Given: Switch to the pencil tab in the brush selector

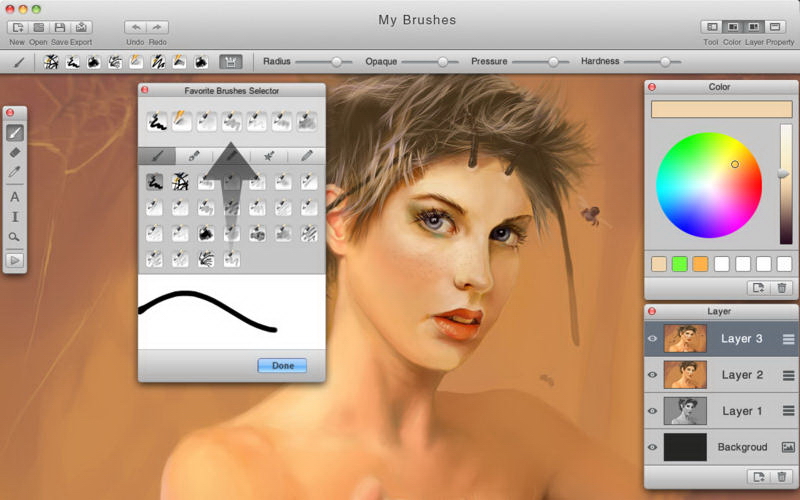Looking at the screenshot, I should 306,156.
